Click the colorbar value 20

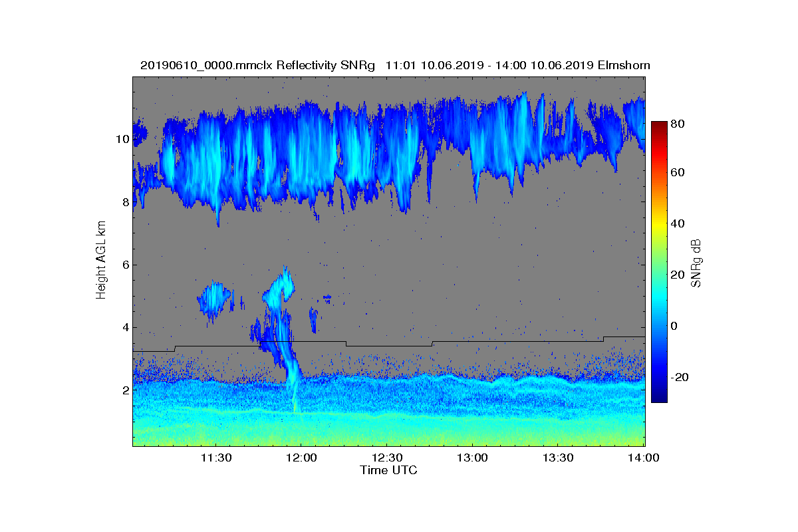pos(678,275)
